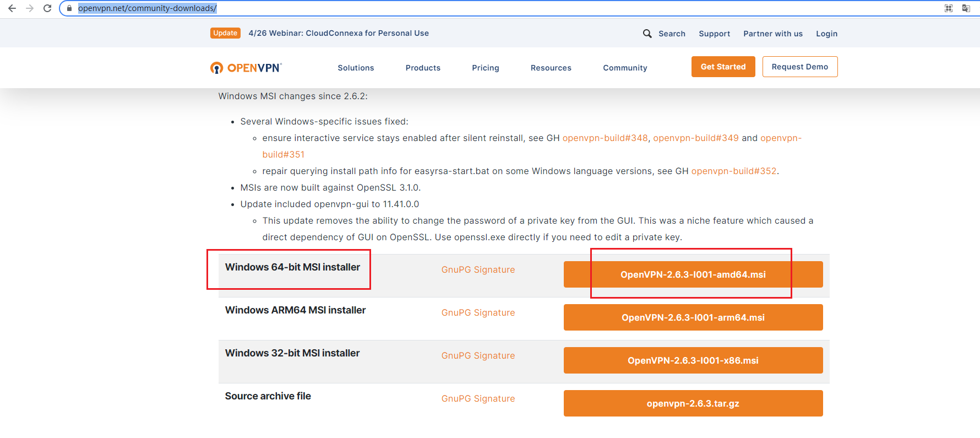Click 'Update included openvpn-gui to 11.41.0.0' text
Image resolution: width=980 pixels, height=438 pixels.
(x=330, y=204)
